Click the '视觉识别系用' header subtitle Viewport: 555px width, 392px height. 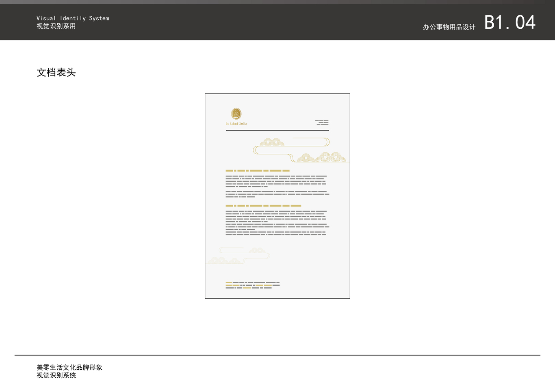pos(56,26)
